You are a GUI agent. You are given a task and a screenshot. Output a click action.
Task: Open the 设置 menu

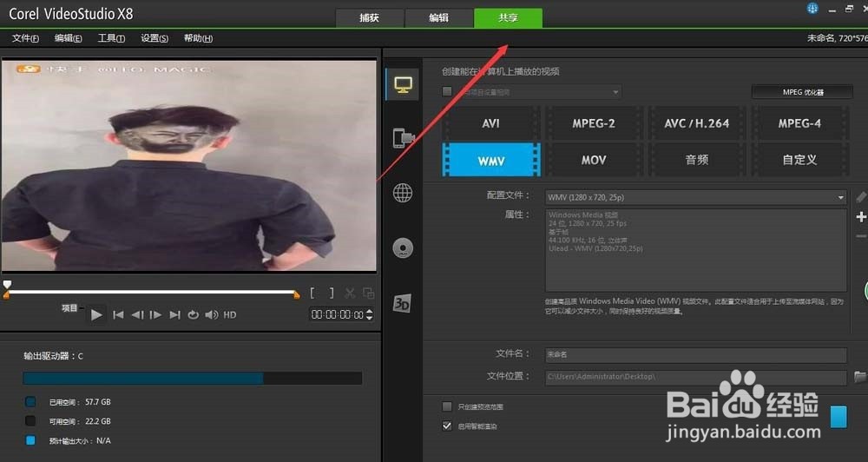pos(155,38)
